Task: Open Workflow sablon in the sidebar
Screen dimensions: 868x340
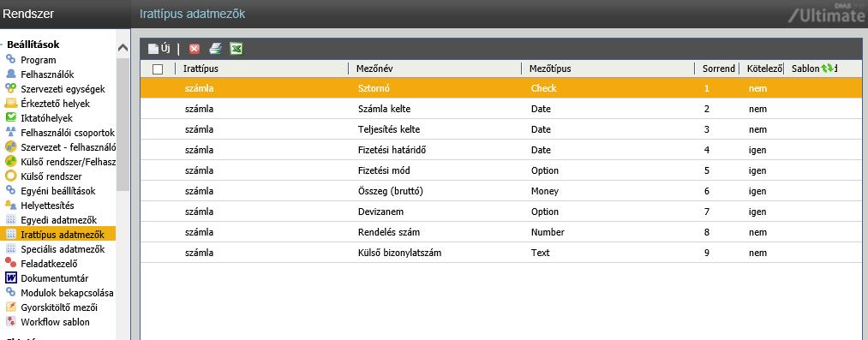Action: tap(56, 322)
